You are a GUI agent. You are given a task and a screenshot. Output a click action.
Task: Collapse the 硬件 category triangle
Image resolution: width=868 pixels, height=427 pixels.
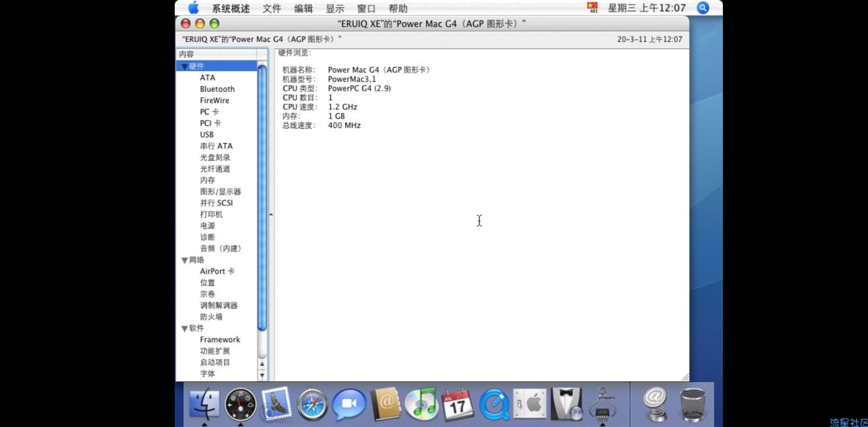point(185,66)
